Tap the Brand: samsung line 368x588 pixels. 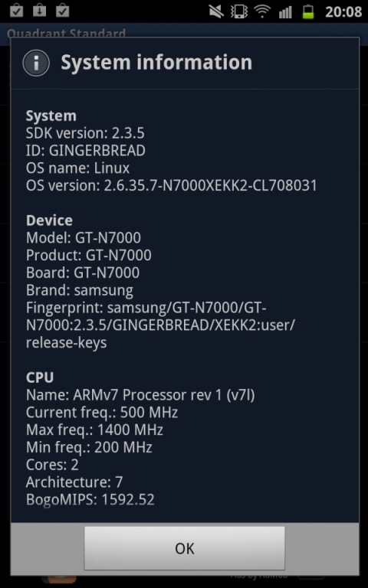[x=80, y=290]
